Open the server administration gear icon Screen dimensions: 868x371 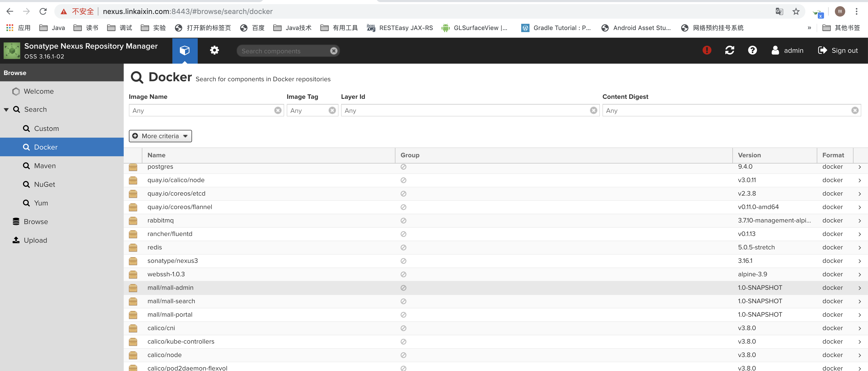(x=214, y=50)
